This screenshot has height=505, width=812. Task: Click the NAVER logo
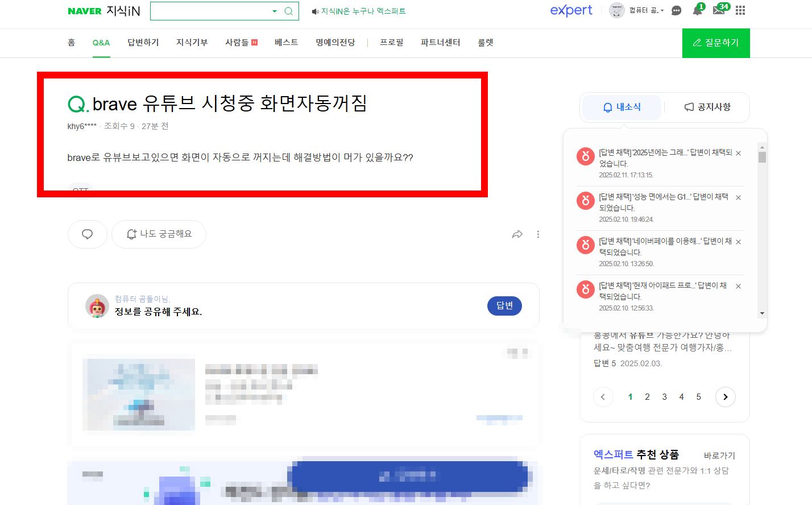tap(85, 11)
